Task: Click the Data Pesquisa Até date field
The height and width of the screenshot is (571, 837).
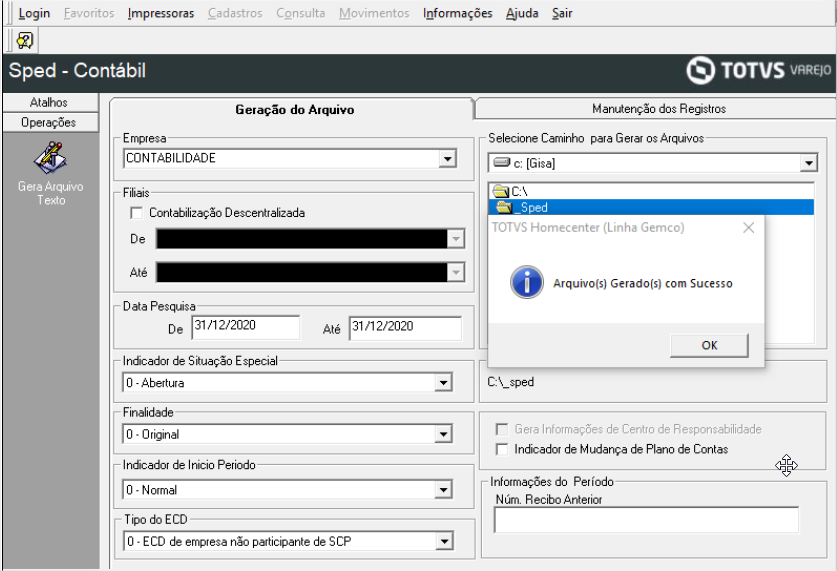Action: tap(405, 327)
